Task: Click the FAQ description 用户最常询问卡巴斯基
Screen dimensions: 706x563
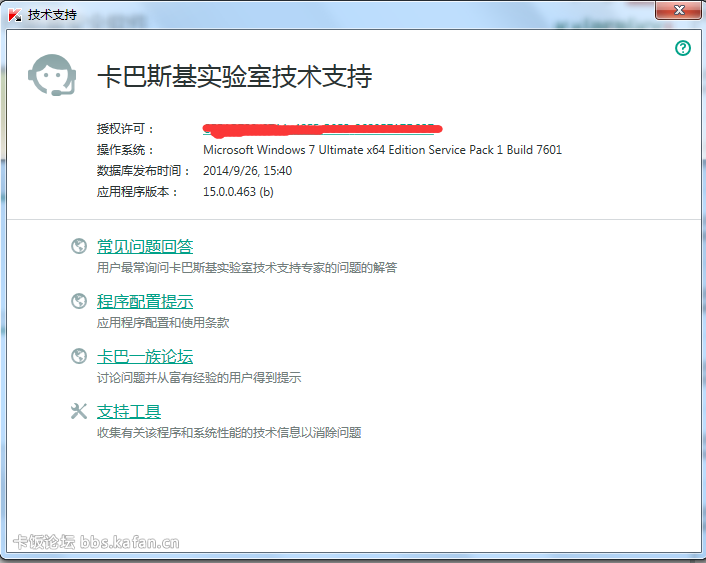Action: click(x=247, y=268)
